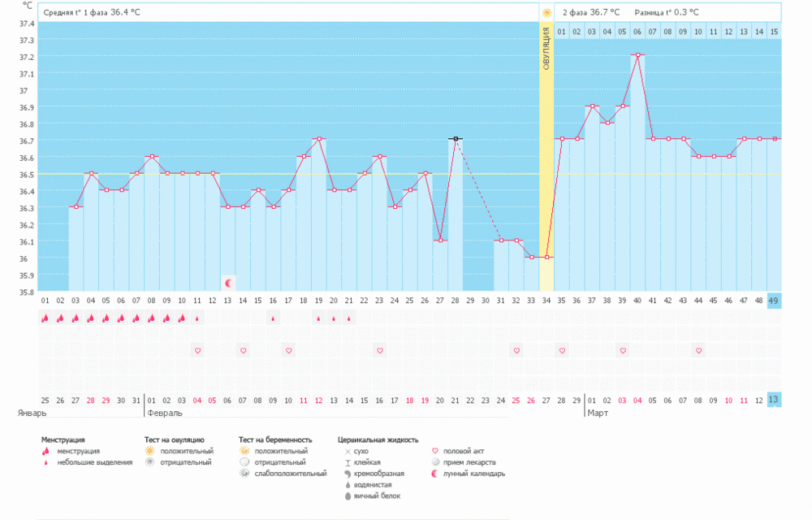Click "слабоположительный" pregnancy test legend icon
The height and width of the screenshot is (520, 812).
pos(244,474)
